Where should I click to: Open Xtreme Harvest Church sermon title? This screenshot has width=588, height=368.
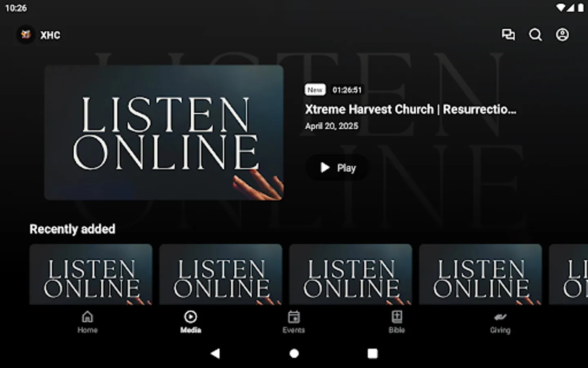point(410,110)
